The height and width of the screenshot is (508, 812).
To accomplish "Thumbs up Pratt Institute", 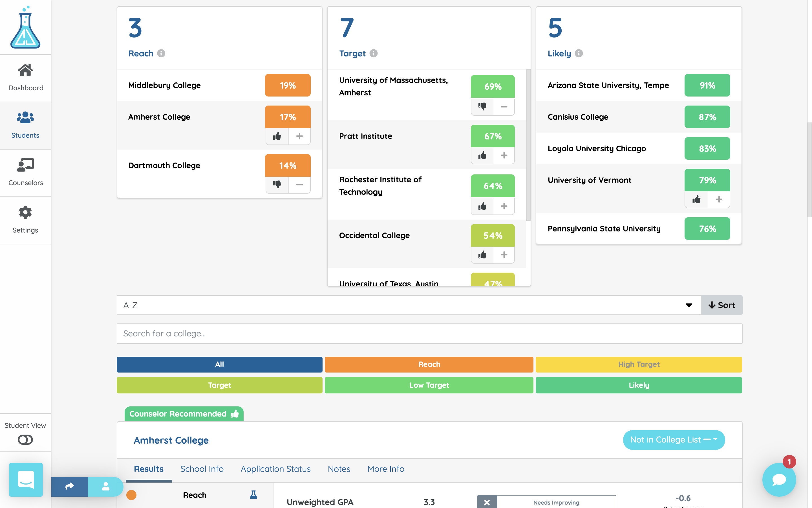I will click(x=482, y=155).
